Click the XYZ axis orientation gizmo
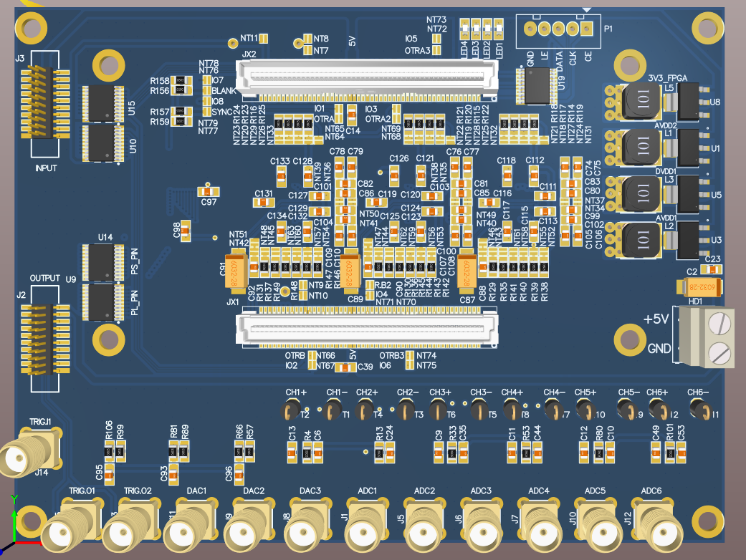The width and height of the screenshot is (746, 560). click(x=14, y=526)
